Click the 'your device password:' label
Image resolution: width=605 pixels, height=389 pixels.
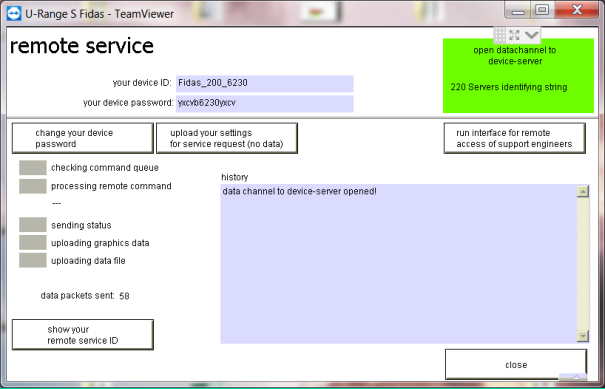coord(128,103)
